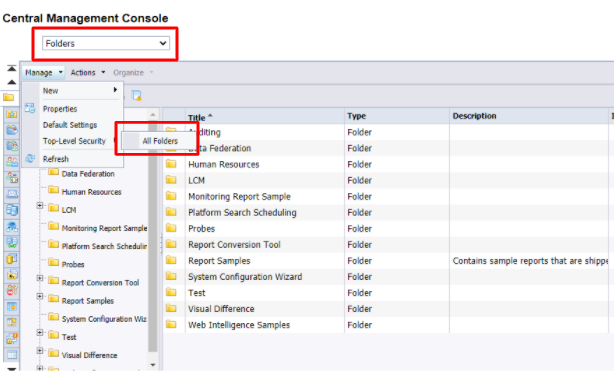
Task: Click the tree panel scroll-up arrow
Action: 153,115
